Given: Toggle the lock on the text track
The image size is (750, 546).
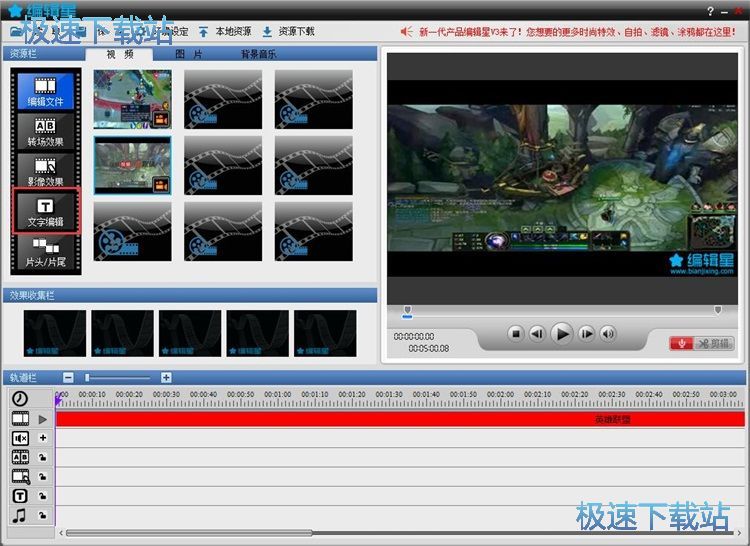Looking at the screenshot, I should [43, 496].
